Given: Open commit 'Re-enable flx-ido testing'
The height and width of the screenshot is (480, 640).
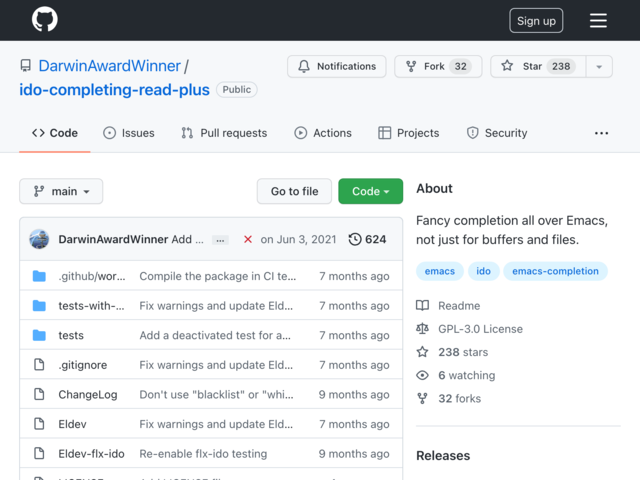Looking at the screenshot, I should click(x=203, y=454).
